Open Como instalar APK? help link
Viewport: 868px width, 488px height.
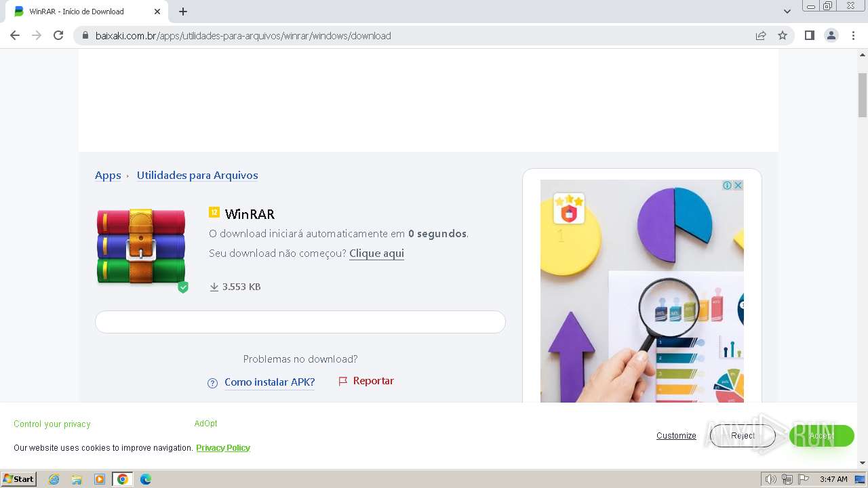coord(270,382)
